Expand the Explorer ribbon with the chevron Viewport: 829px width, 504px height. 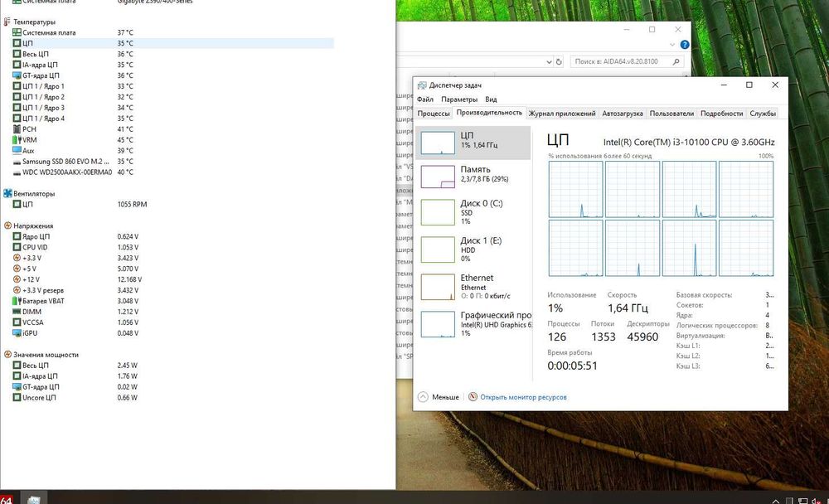[x=672, y=45]
